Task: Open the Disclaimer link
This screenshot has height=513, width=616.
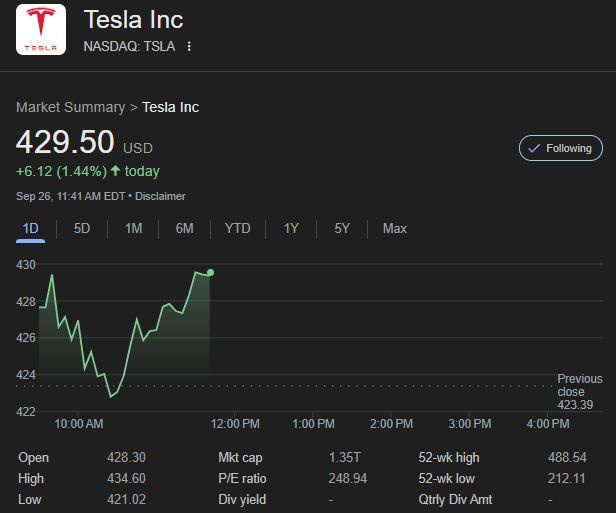Action: click(160, 196)
